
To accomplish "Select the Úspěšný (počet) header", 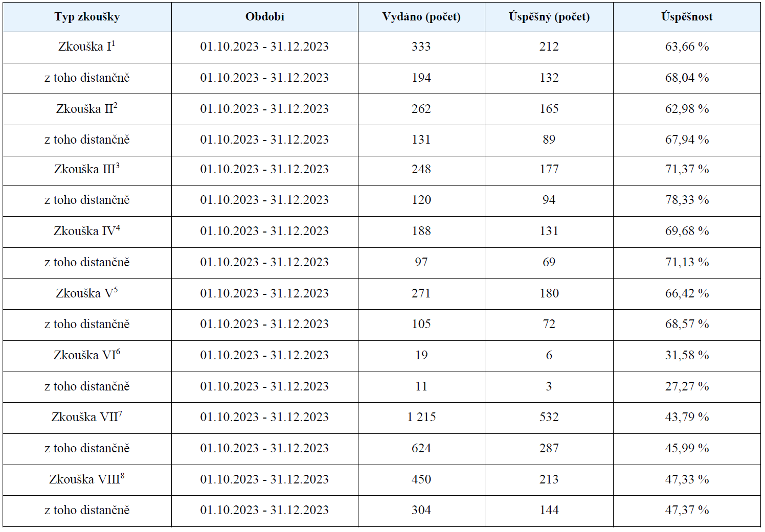I will point(549,17).
